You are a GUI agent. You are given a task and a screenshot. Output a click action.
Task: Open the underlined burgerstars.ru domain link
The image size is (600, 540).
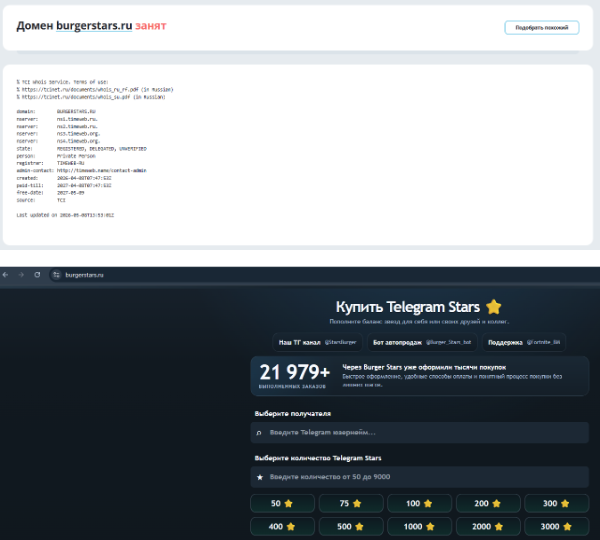pos(94,26)
